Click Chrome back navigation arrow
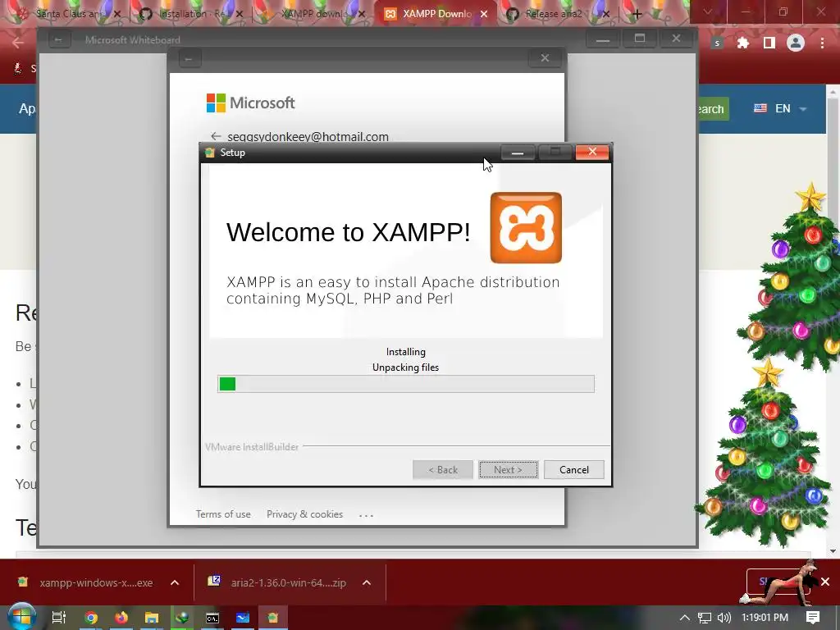The image size is (840, 630). [x=18, y=43]
